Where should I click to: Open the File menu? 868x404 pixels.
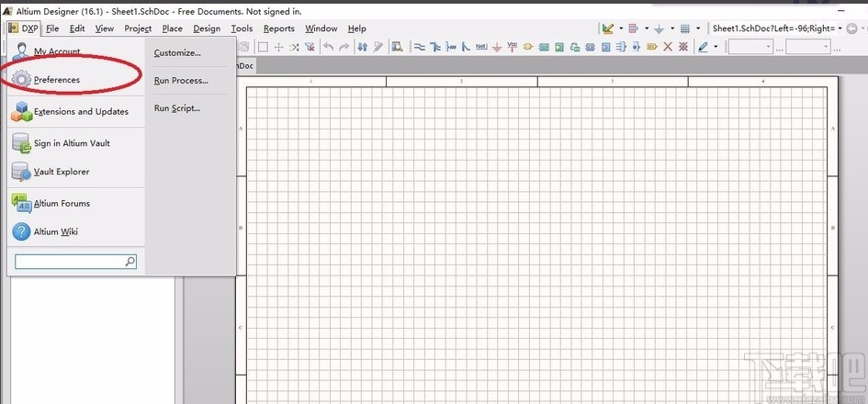click(x=52, y=28)
